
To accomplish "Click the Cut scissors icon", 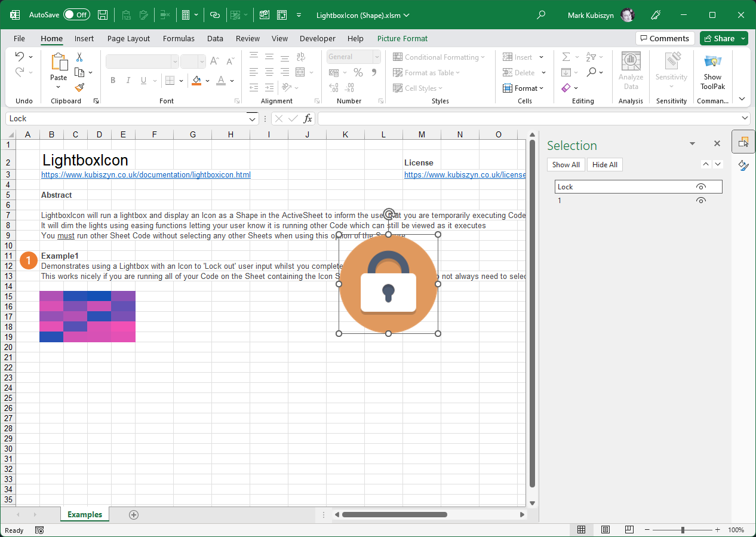I will 79,57.
